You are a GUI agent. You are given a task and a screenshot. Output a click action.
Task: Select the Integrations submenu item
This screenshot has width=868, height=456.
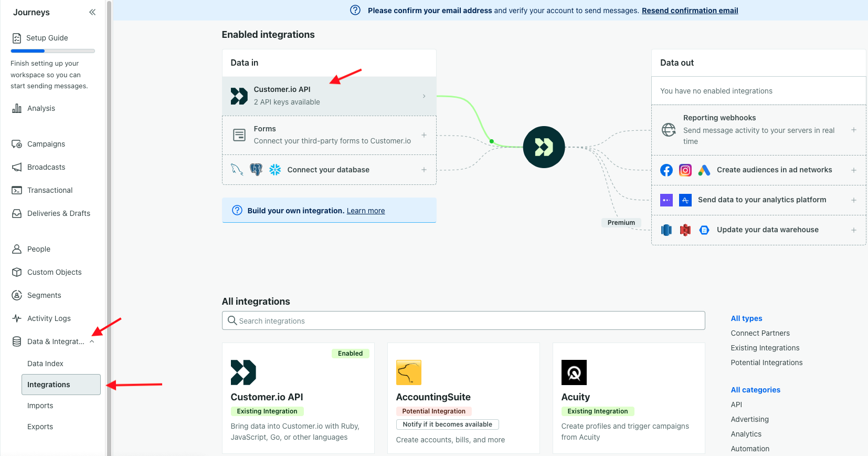[x=61, y=385]
